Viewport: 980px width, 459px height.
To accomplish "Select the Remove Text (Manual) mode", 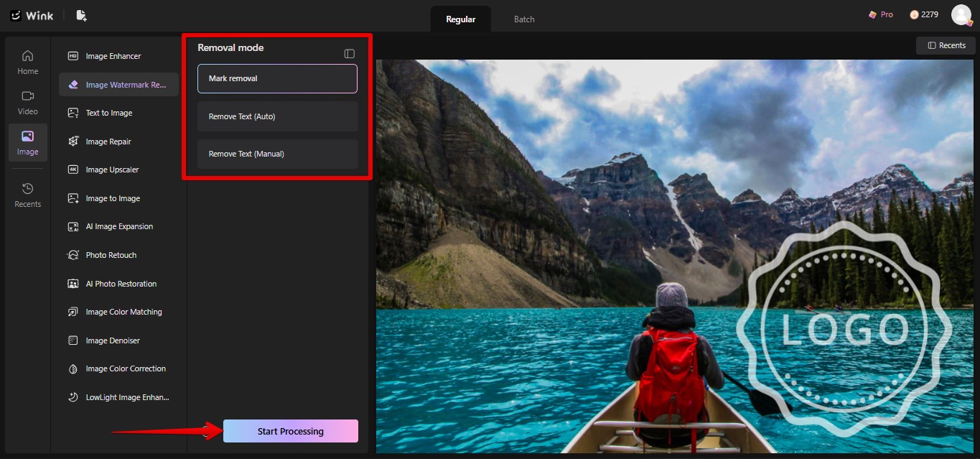I will pos(277,154).
